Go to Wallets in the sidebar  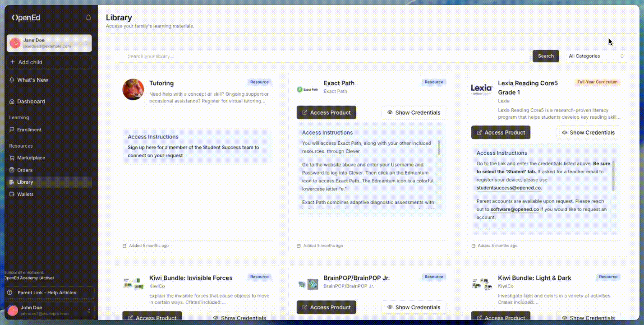[x=25, y=194]
